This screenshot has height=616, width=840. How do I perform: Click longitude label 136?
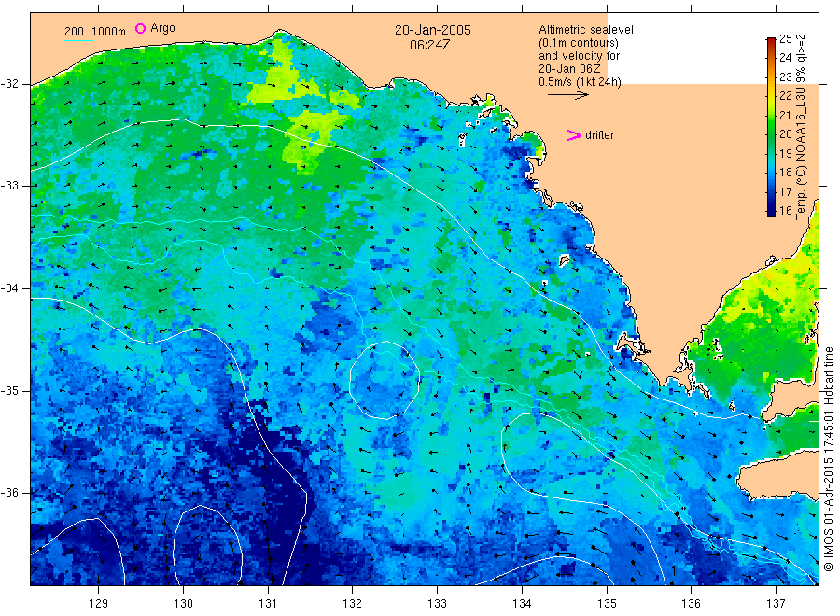click(691, 603)
